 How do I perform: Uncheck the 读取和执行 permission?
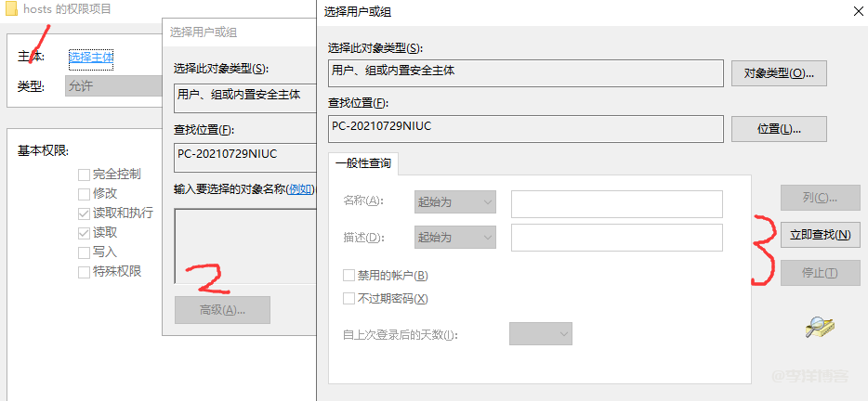85,213
